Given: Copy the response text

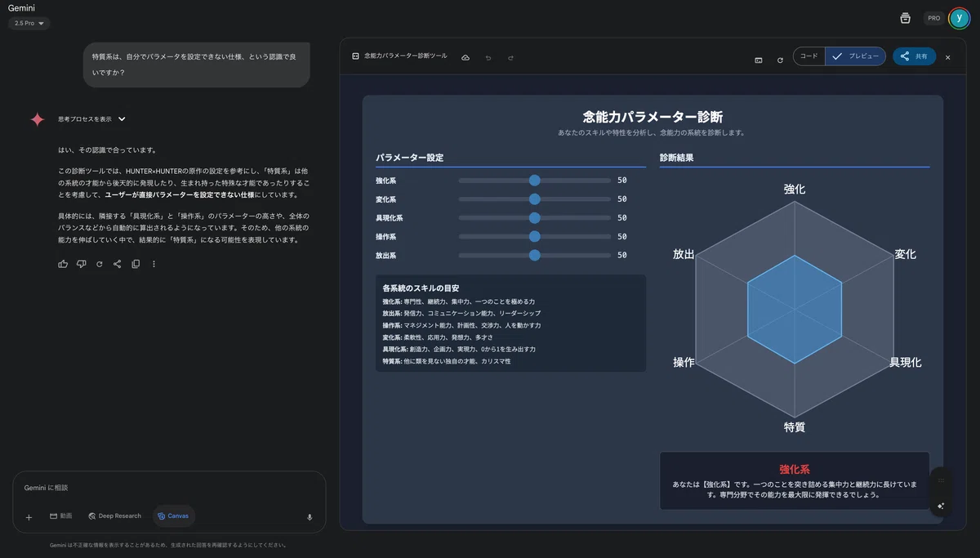Looking at the screenshot, I should pyautogui.click(x=136, y=264).
